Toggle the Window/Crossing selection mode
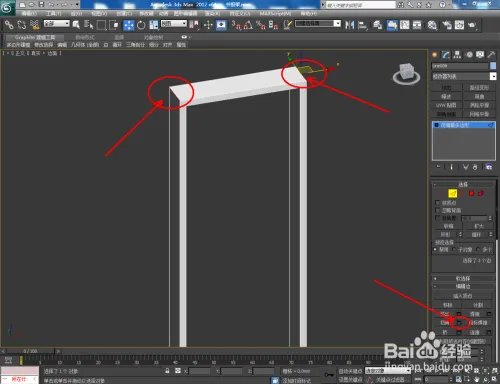500x384 pixels. pyautogui.click(x=114, y=25)
